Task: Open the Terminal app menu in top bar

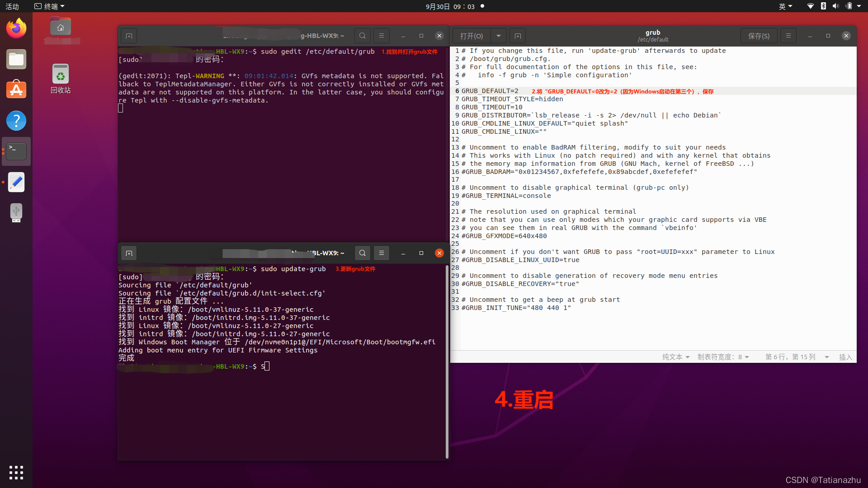Action: tap(50, 6)
